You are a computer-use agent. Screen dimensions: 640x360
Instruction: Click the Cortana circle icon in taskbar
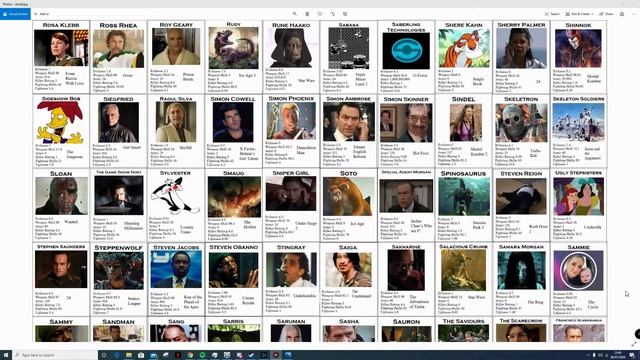[104, 355]
